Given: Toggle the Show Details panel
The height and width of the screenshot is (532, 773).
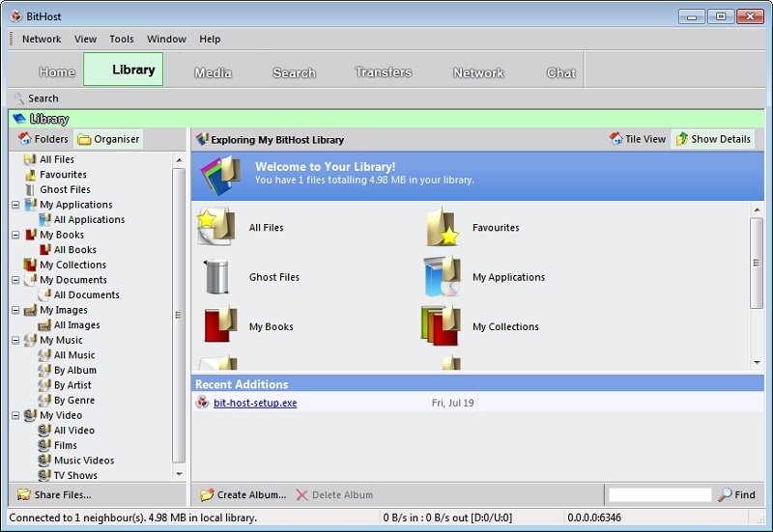Looking at the screenshot, I should tap(712, 139).
